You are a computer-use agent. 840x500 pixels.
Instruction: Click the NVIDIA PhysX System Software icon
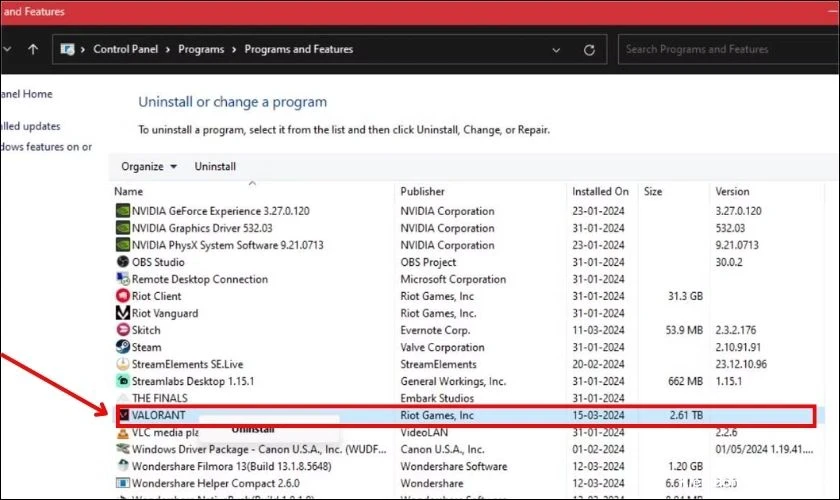123,245
